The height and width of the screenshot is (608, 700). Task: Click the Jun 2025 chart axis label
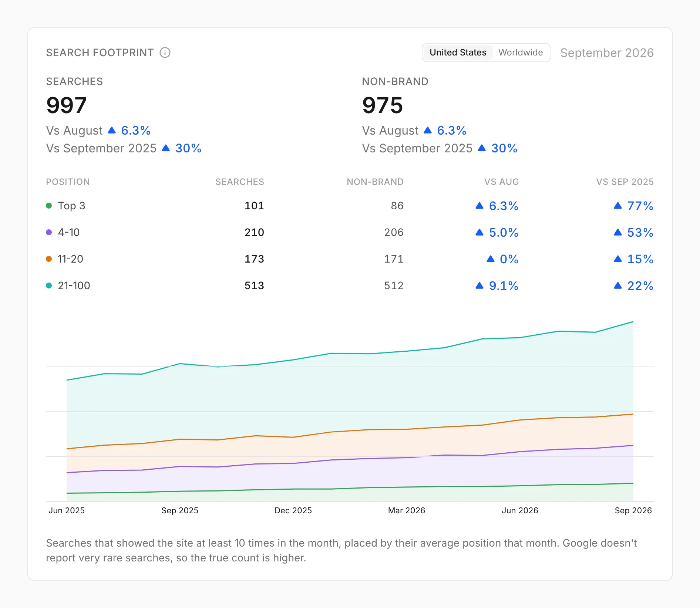[x=67, y=510]
